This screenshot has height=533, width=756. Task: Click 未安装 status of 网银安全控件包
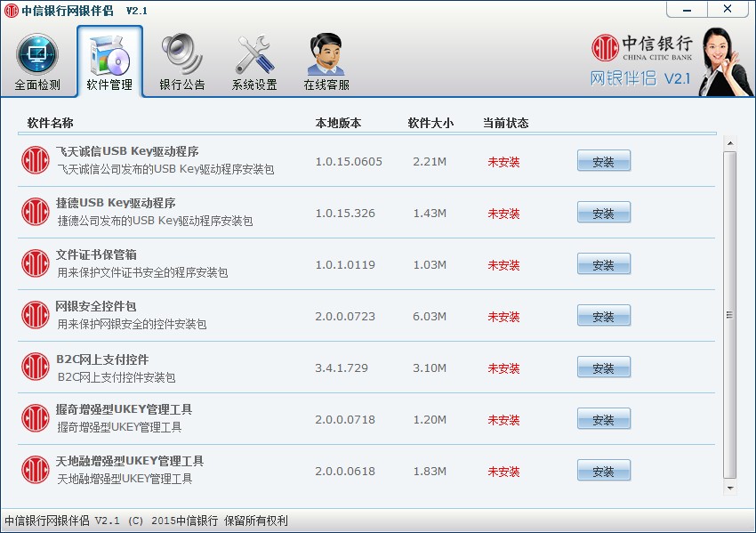point(503,317)
